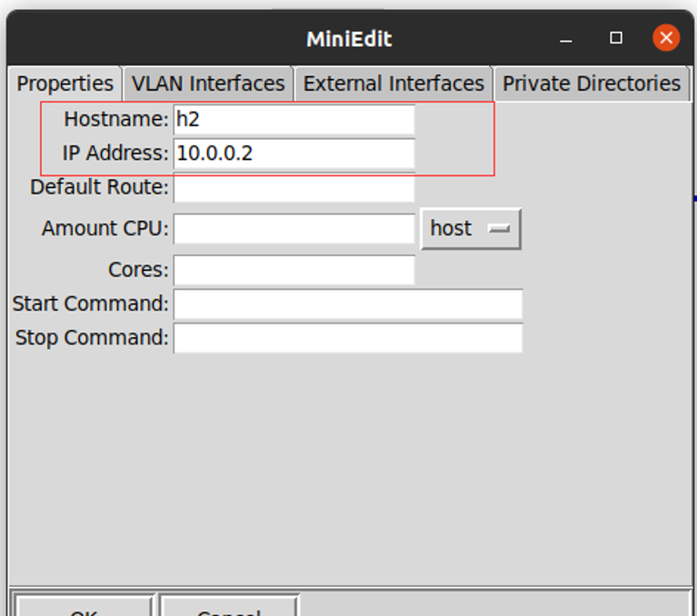
Task: Switch to the Properties tab
Action: (x=65, y=84)
